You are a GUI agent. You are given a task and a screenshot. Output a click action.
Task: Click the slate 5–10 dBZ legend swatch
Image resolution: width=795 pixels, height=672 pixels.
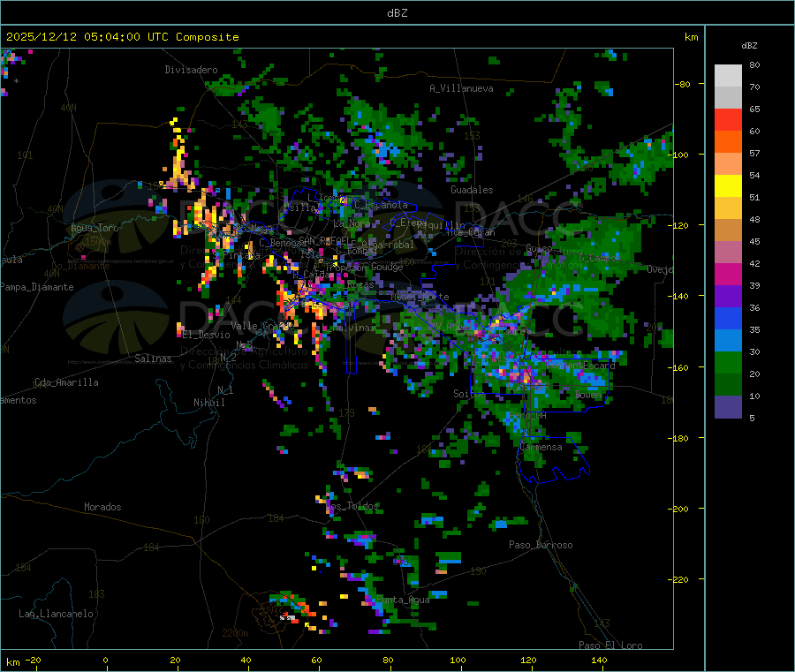(x=728, y=407)
